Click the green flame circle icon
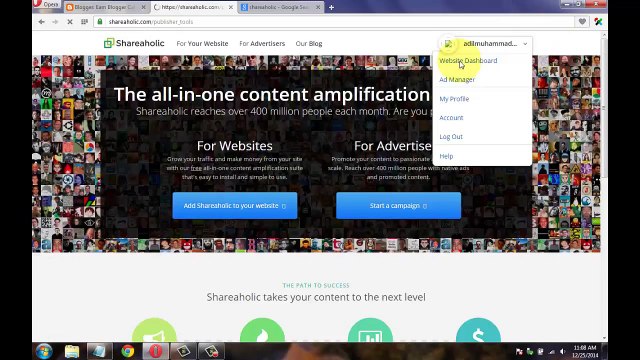 click(262, 330)
